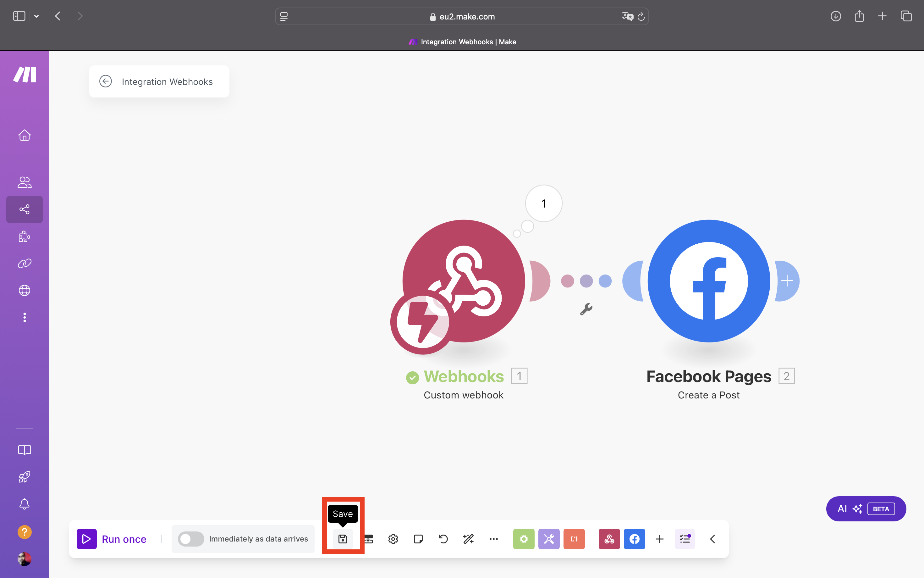Reload the page in Safari

click(641, 16)
